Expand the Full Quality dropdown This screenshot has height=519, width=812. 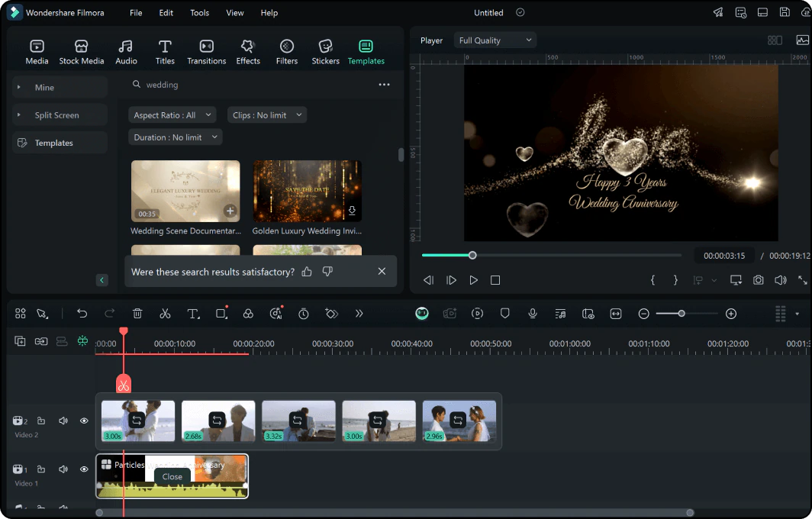(x=495, y=40)
